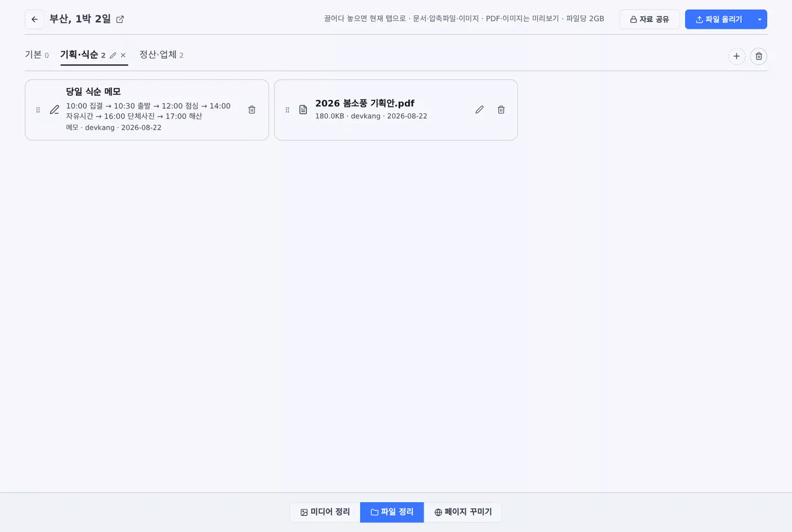Delete 2026 봄소풍 기획안.pdf with trash icon
Viewport: 792px width, 532px height.
[x=501, y=110]
